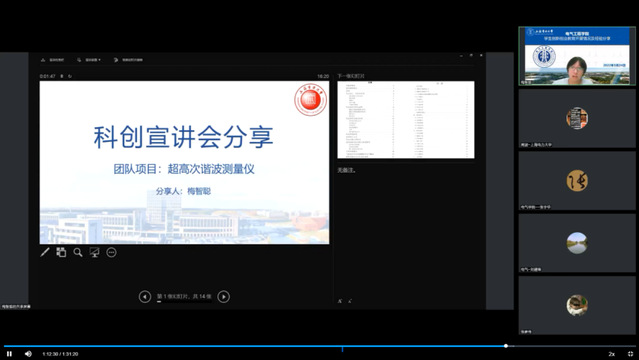639x360 pixels.
Task: Restart the presenter view timer
Action: pos(70,76)
